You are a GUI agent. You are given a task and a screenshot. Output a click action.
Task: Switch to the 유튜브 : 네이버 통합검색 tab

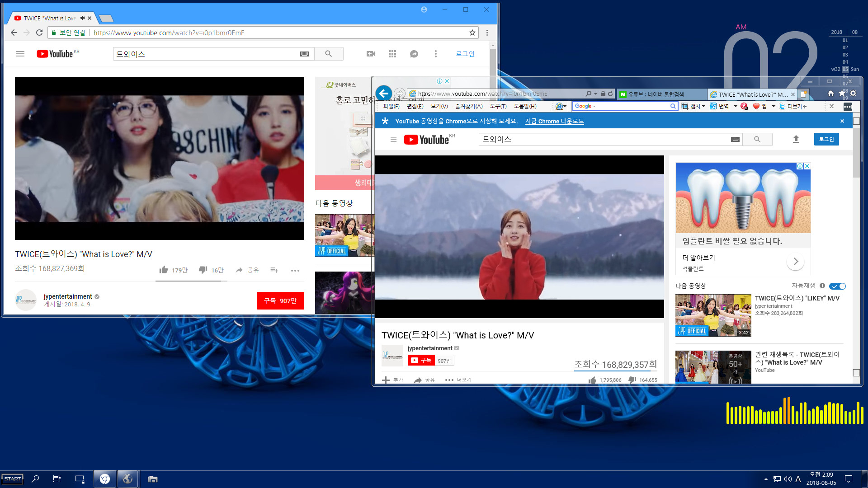click(x=661, y=94)
